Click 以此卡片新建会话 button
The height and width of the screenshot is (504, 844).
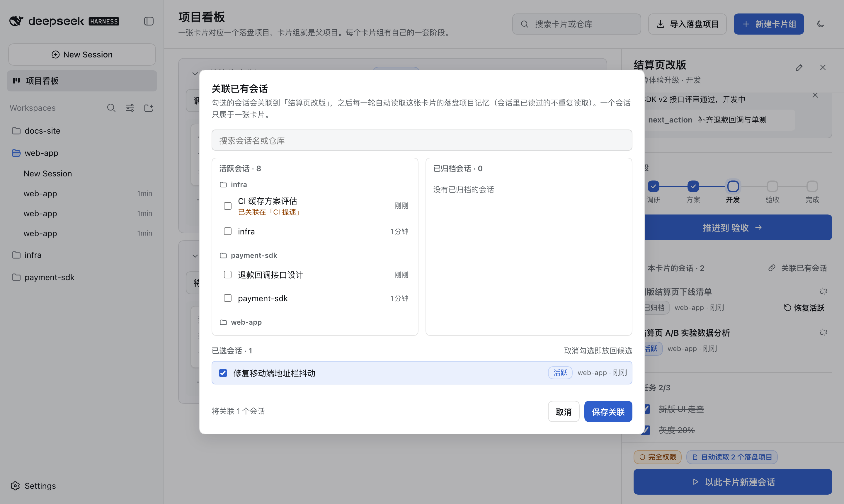[x=733, y=482]
